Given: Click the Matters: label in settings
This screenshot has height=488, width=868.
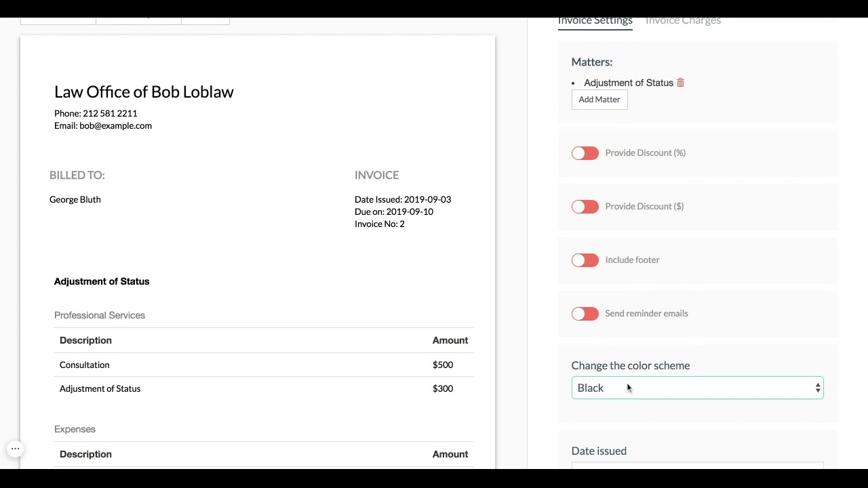Looking at the screenshot, I should coord(592,62).
